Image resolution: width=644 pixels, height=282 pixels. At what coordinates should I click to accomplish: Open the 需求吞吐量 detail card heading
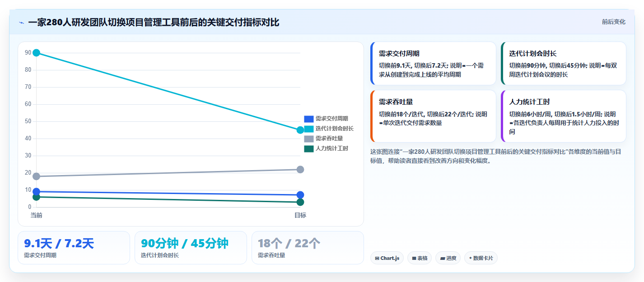coord(396,102)
